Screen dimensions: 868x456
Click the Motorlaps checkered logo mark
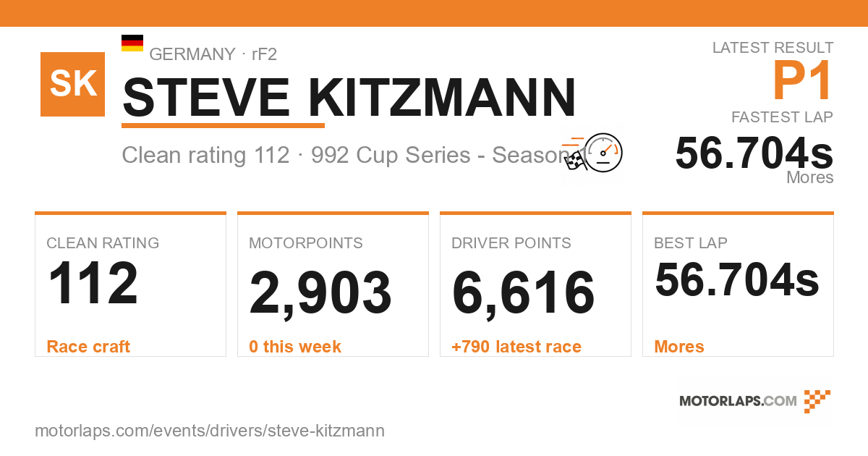(817, 401)
